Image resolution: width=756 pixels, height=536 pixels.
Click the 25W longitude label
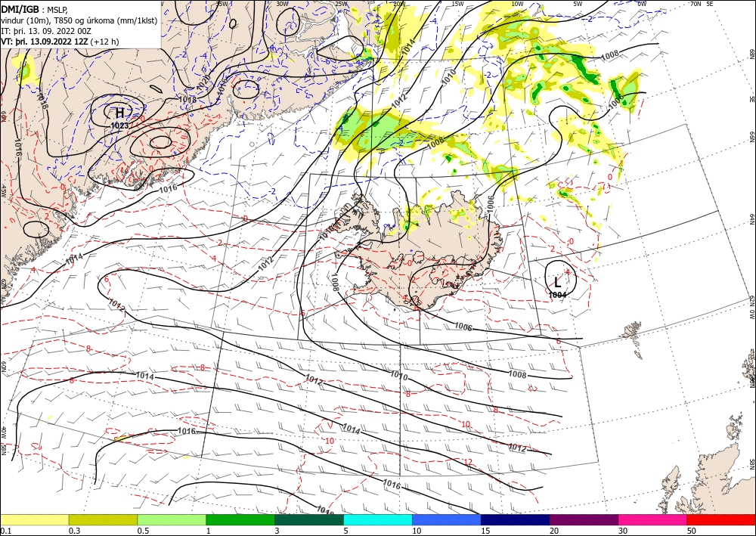[x=341, y=4]
